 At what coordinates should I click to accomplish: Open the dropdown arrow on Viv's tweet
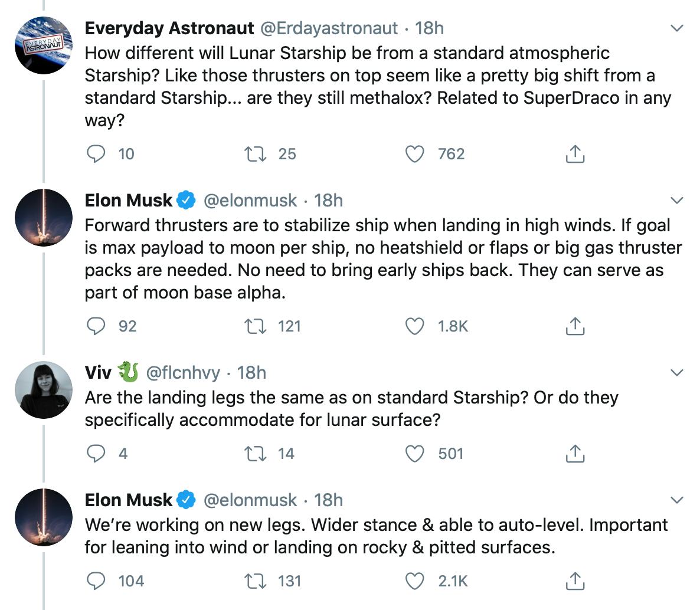click(678, 373)
